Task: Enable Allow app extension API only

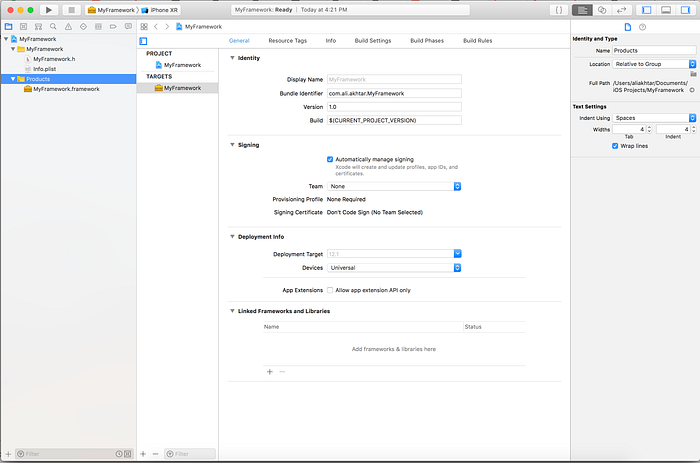Action: pyautogui.click(x=330, y=290)
